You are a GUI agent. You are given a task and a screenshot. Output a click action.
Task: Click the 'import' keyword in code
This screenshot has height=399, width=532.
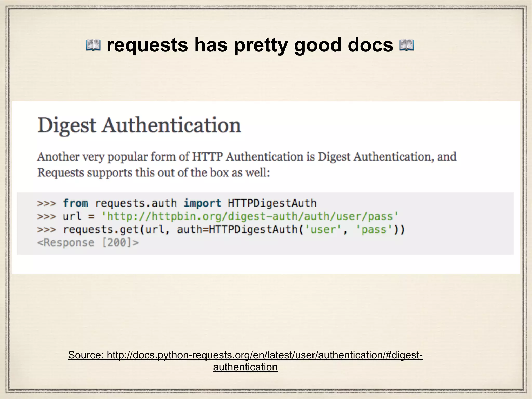[202, 203]
